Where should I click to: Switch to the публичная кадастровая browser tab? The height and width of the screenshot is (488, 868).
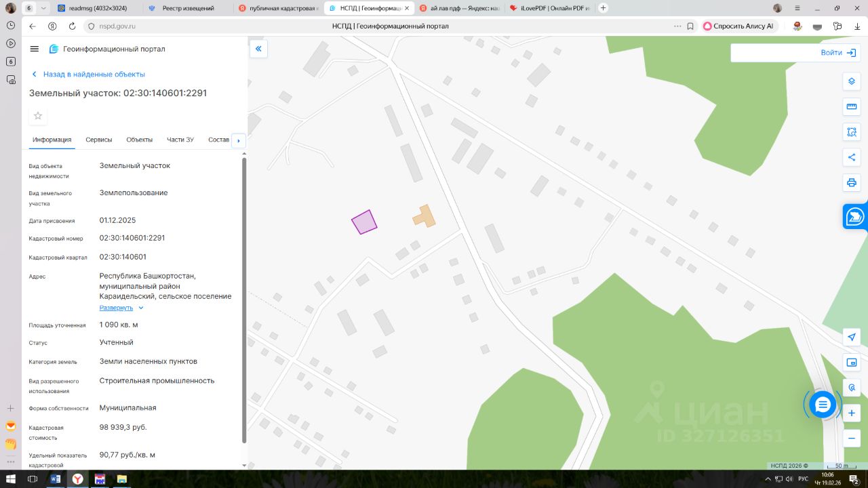pos(278,8)
